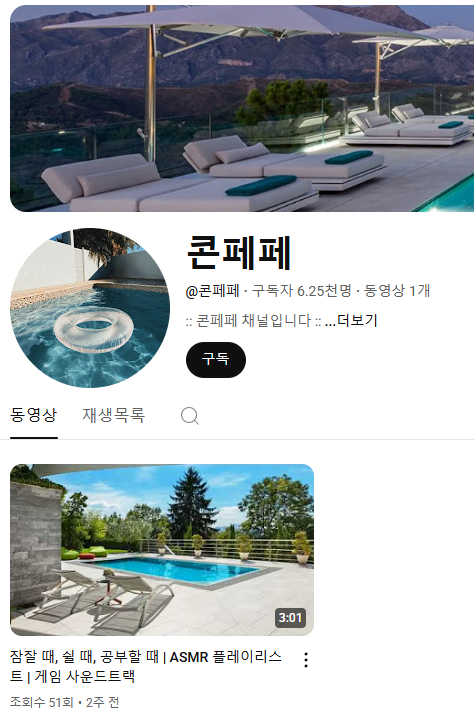Open the channel search magnifier icon

click(x=189, y=416)
